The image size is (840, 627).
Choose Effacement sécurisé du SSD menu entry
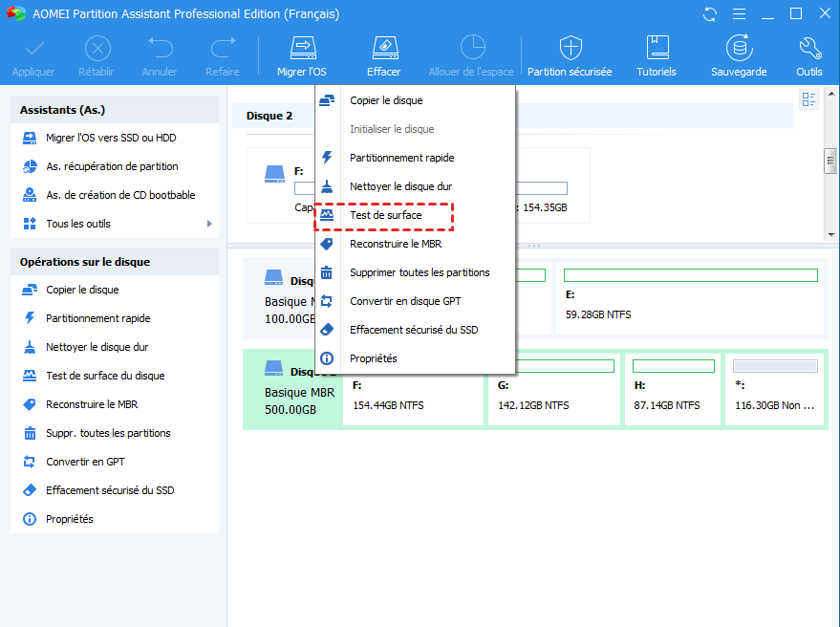[x=415, y=330]
